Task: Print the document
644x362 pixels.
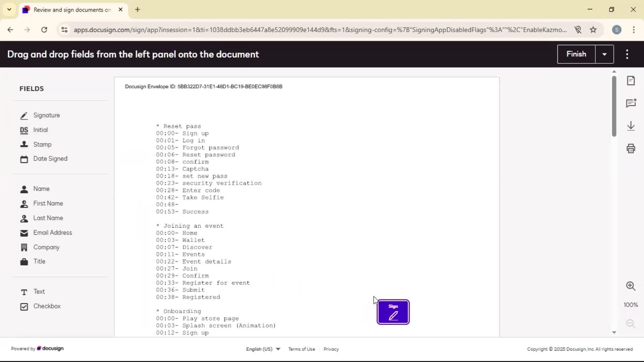Action: pos(631,148)
